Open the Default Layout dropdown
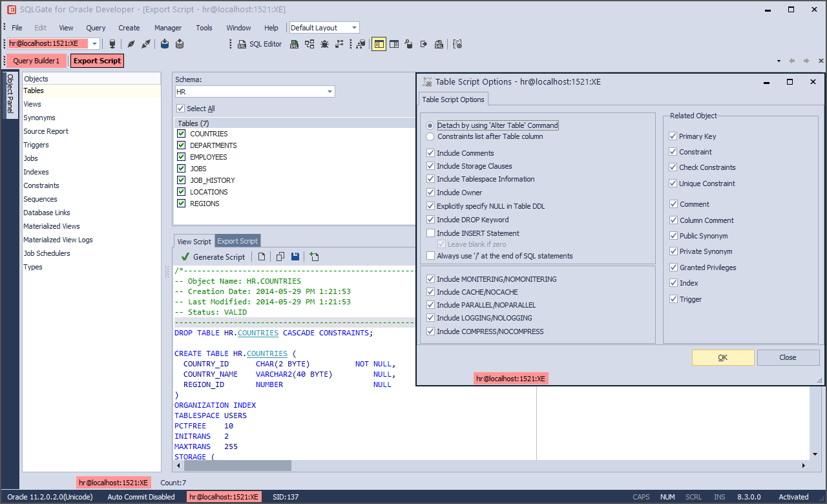This screenshot has height=504, width=827. coord(353,28)
